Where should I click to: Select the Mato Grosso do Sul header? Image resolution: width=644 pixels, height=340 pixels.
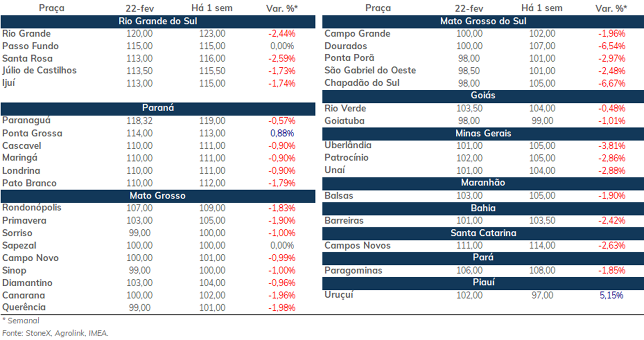pos(483,22)
